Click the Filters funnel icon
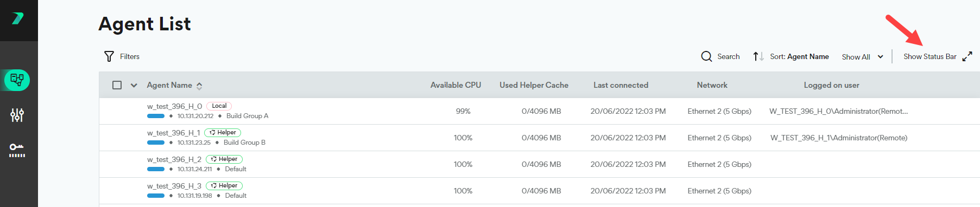This screenshot has width=980, height=207. coord(109,56)
